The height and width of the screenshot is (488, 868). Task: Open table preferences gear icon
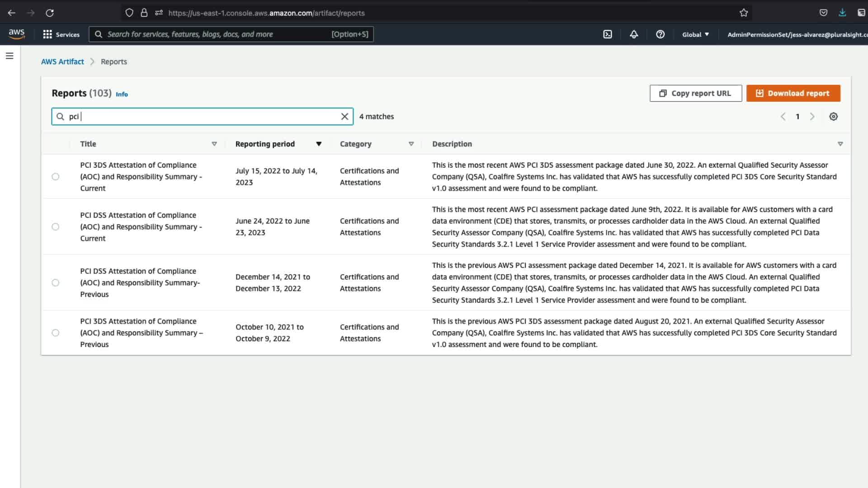tap(833, 117)
